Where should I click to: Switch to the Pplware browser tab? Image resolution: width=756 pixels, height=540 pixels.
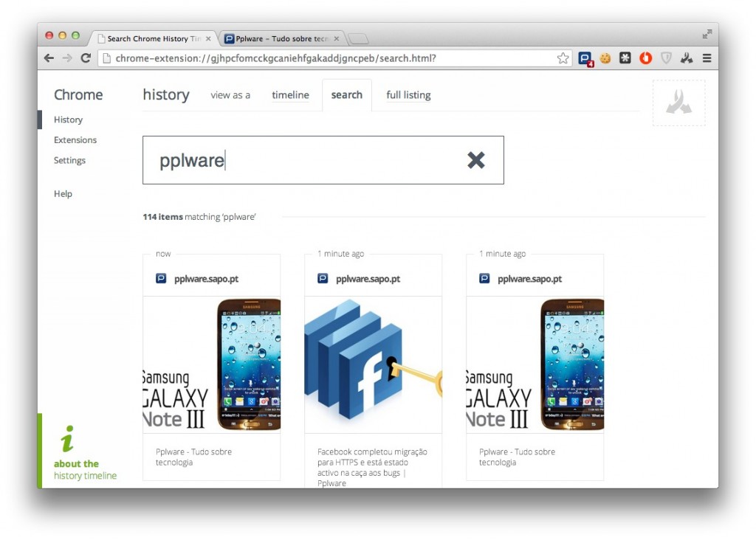pos(282,38)
